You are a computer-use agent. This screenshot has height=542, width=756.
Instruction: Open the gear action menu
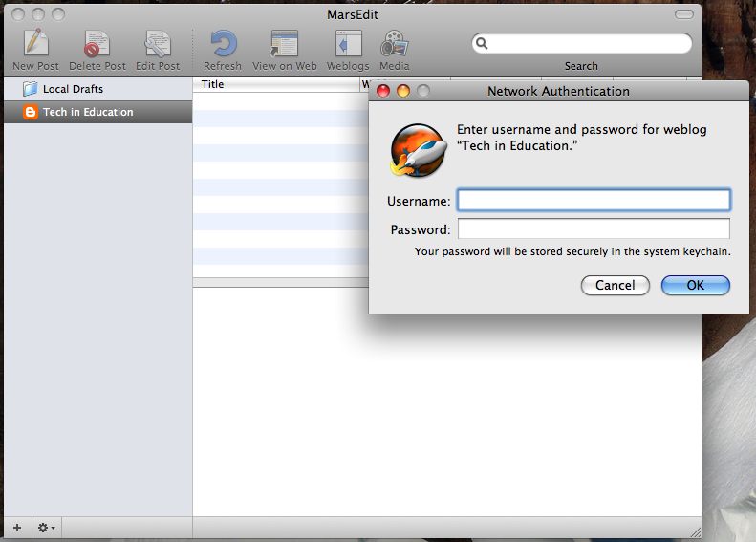(x=46, y=528)
